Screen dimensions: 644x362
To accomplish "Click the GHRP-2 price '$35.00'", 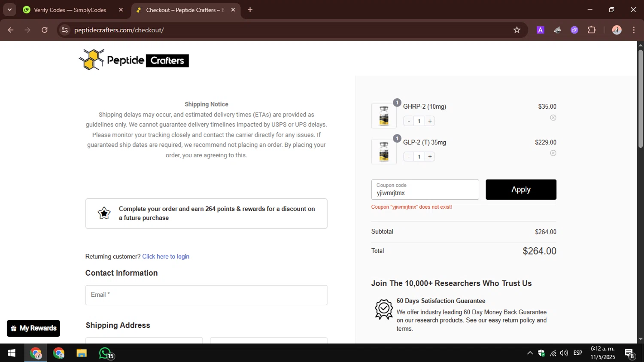I will click(547, 106).
